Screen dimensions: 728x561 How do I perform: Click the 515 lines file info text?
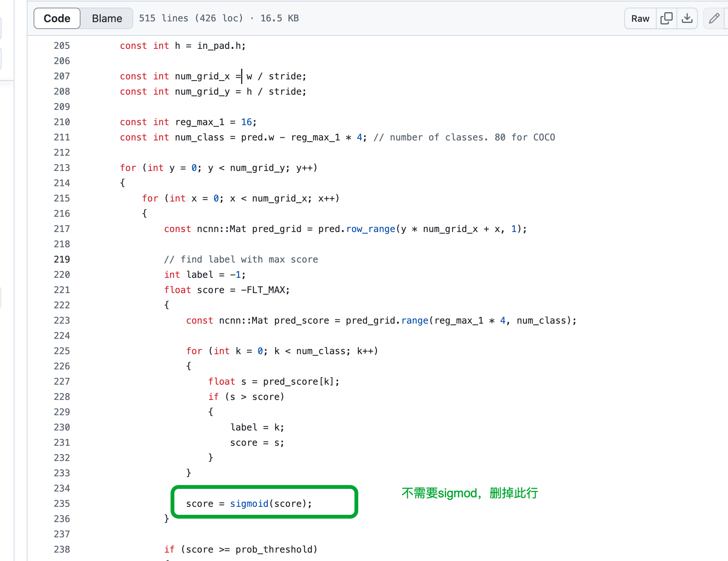click(219, 18)
